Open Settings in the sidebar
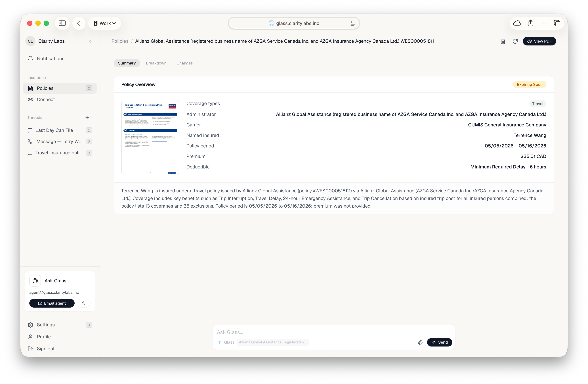Screen dimensions: 588x384 click(60, 325)
